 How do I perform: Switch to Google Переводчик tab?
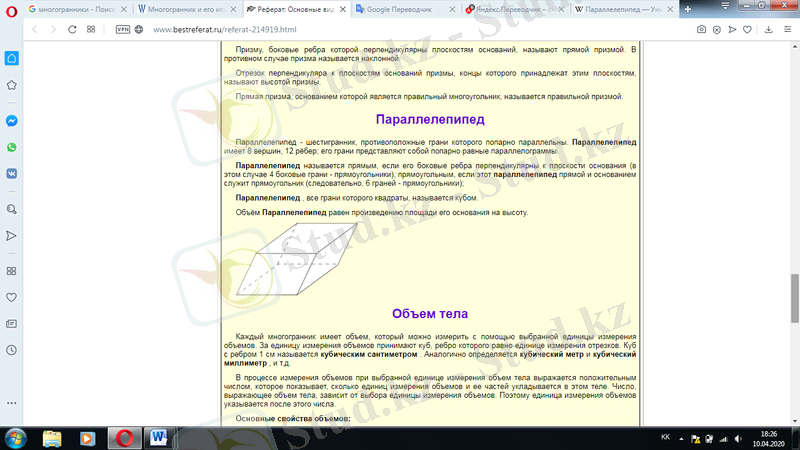coord(406,9)
